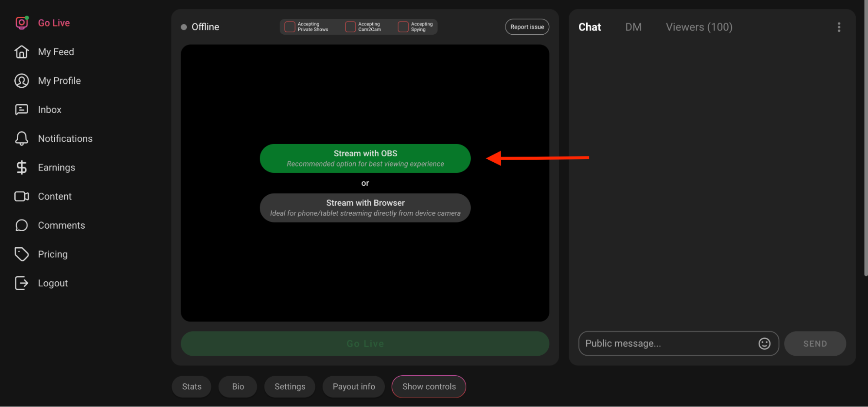
Task: Select Stream with Browser option
Action: point(365,207)
